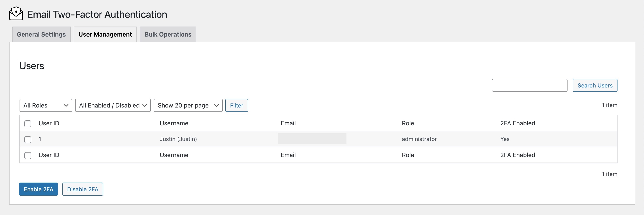Toggle the select-all checkbox in table footer
Viewport: 644px width, 215px height.
coord(28,155)
